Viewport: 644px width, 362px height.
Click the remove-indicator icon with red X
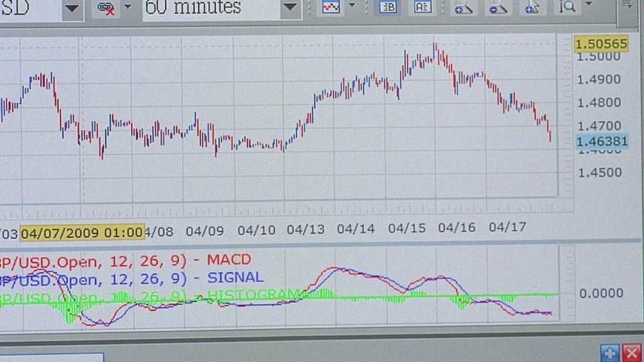tap(104, 8)
